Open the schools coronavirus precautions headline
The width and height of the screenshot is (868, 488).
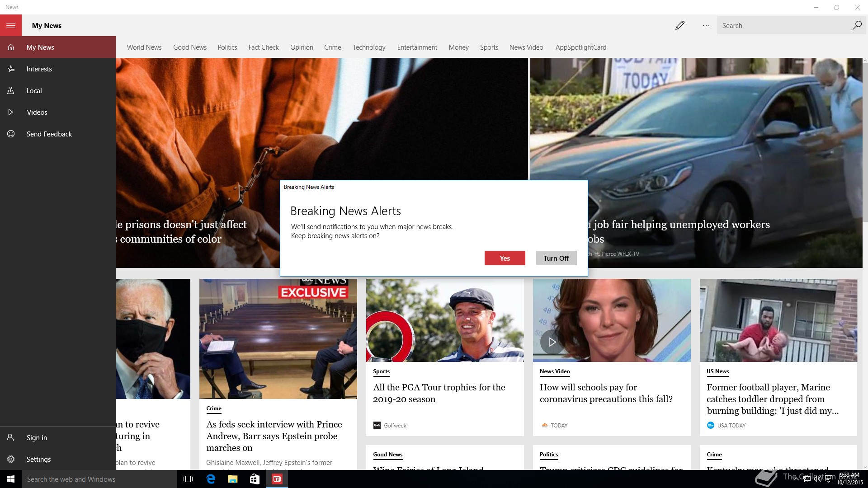pos(606,393)
